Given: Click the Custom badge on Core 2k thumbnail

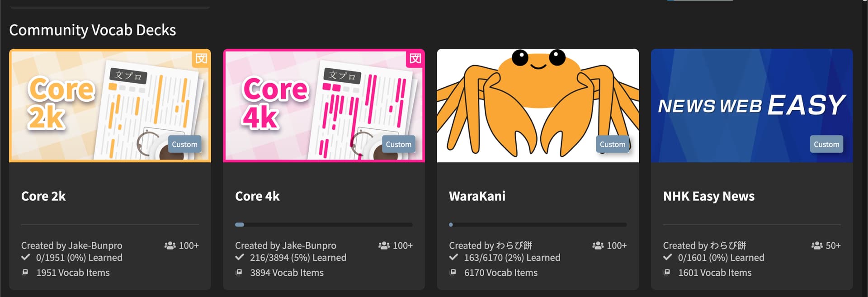Looking at the screenshot, I should [x=184, y=144].
